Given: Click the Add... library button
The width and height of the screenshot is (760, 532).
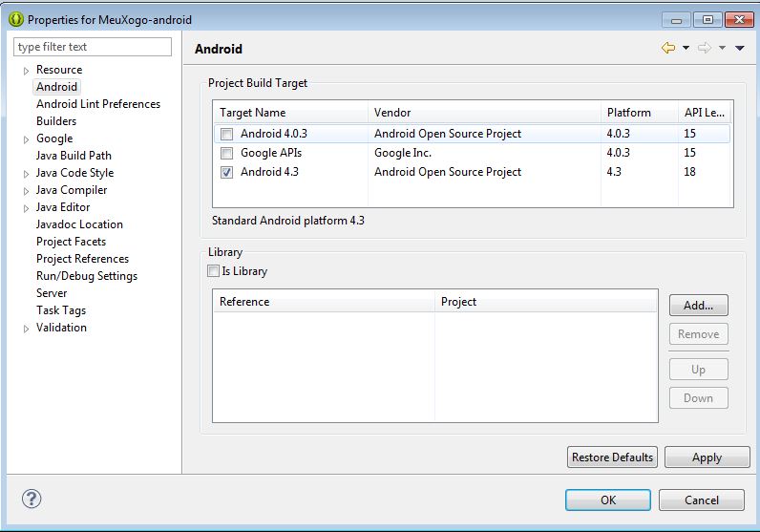Looking at the screenshot, I should 699,306.
